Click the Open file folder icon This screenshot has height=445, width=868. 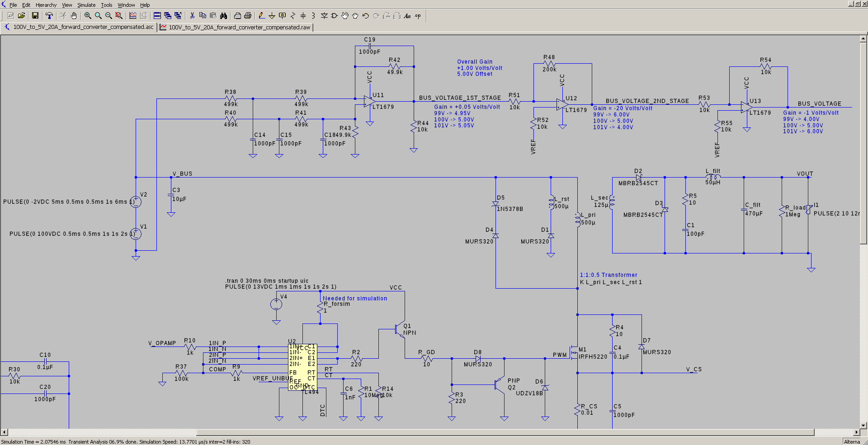[21, 16]
